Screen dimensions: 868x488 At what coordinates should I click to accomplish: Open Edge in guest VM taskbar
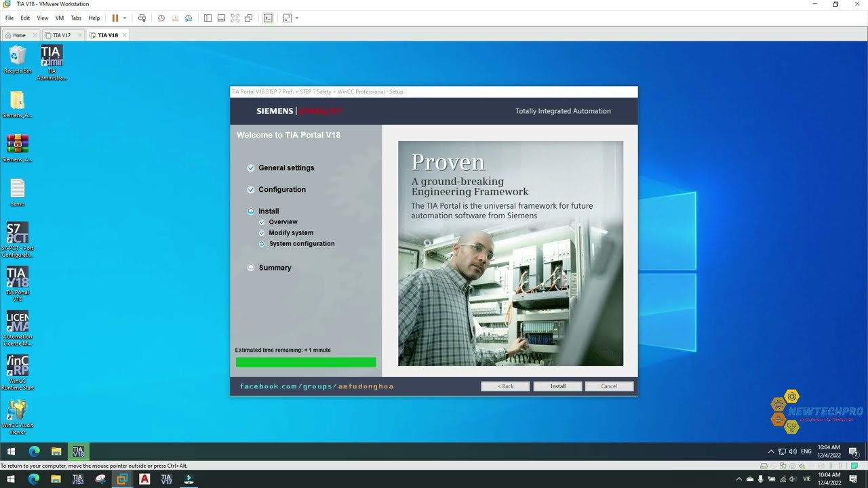pyautogui.click(x=34, y=451)
